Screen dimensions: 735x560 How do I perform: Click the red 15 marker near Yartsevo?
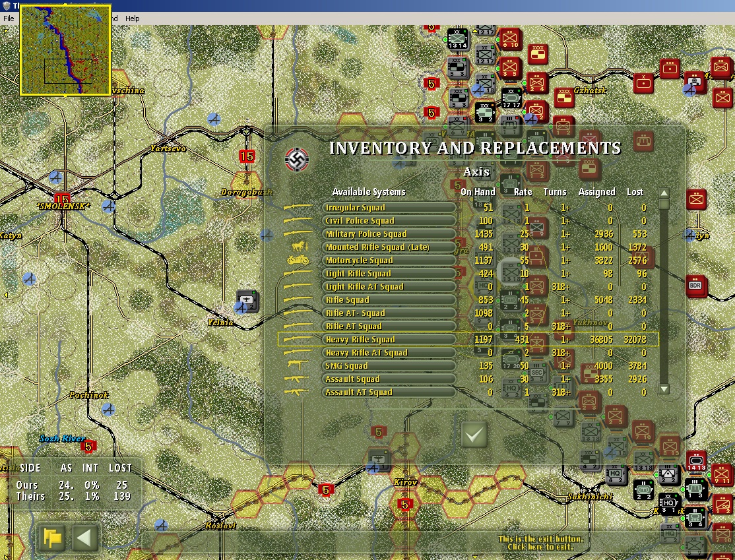coord(247,156)
